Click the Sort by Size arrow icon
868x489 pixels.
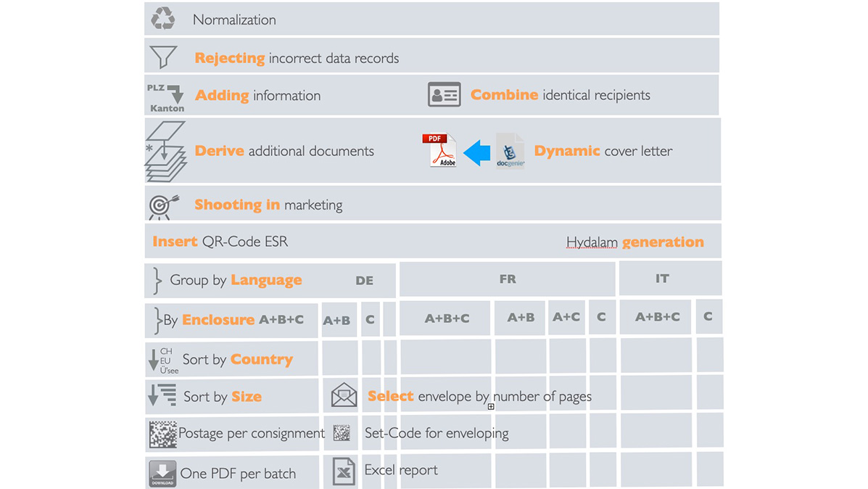pos(162,396)
